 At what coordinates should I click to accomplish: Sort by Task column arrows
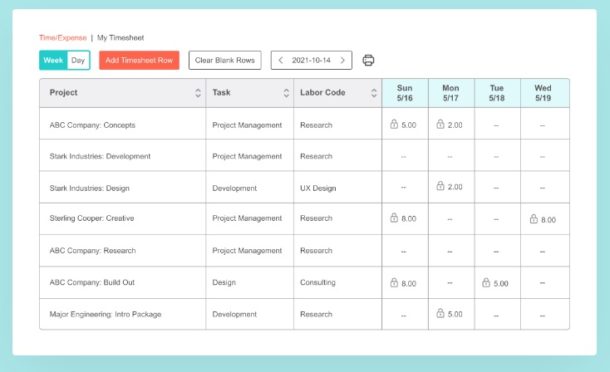click(286, 93)
